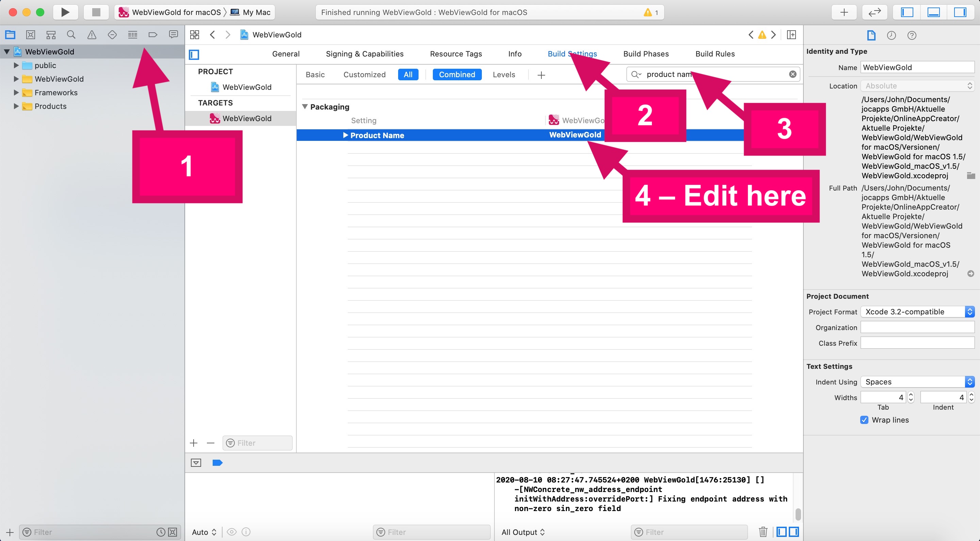Collapse the Packaging section
The image size is (980, 541).
(x=305, y=107)
